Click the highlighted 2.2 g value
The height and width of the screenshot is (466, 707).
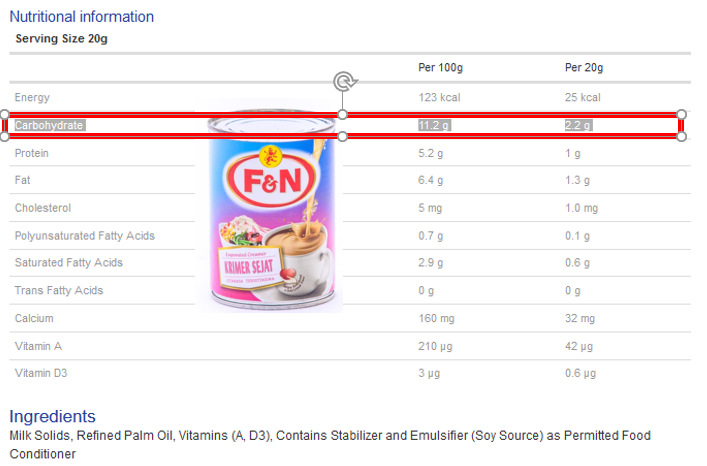578,125
